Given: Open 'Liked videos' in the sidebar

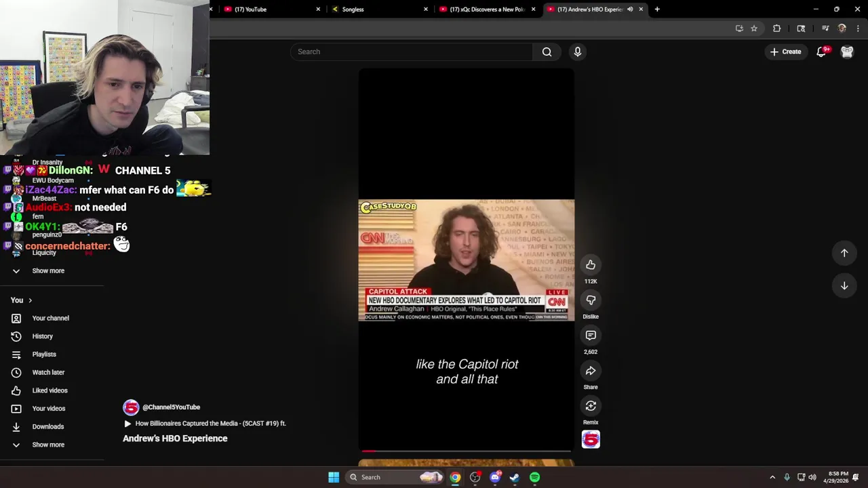Looking at the screenshot, I should tap(50, 391).
